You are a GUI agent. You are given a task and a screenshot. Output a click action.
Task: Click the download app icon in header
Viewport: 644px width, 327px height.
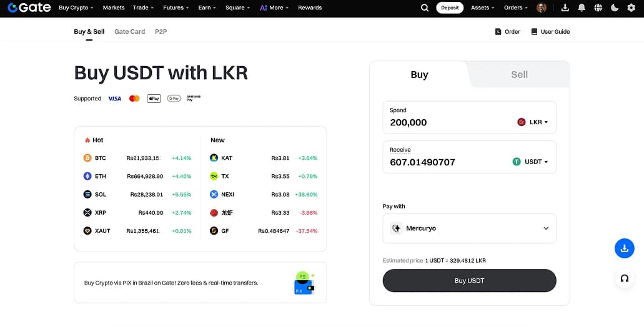click(565, 7)
